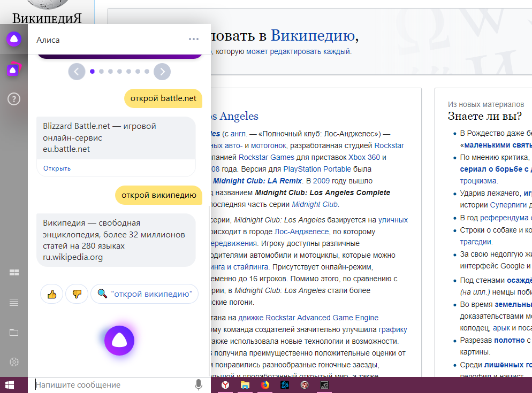
Task: Click the "открой википедию" yellow message bubble
Action: pyautogui.click(x=159, y=195)
